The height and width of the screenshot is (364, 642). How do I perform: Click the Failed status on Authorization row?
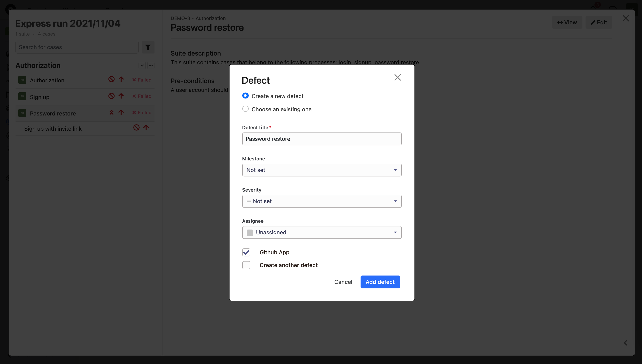tap(142, 80)
